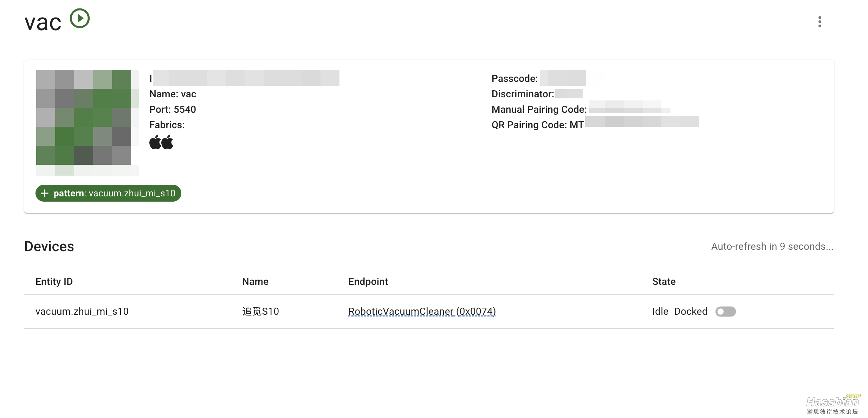Click the Entity ID column header
This screenshot has height=418, width=868.
pyautogui.click(x=54, y=282)
